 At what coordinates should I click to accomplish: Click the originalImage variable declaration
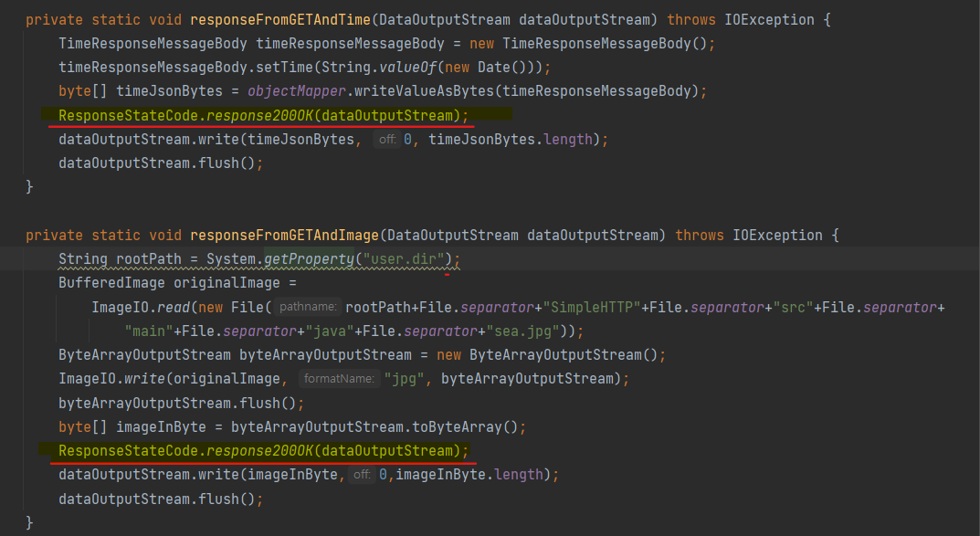(x=227, y=283)
